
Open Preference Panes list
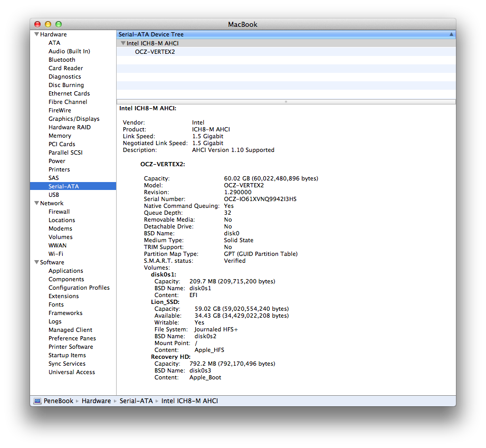point(72,338)
